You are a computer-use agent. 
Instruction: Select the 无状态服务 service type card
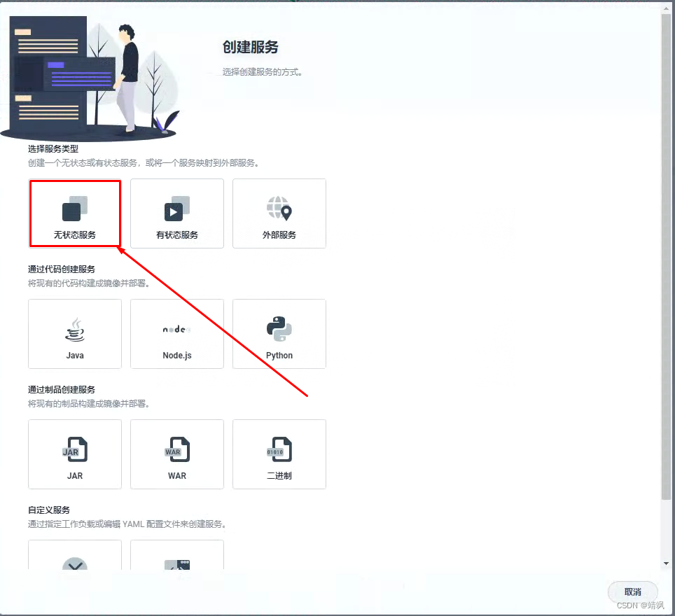tap(75, 213)
